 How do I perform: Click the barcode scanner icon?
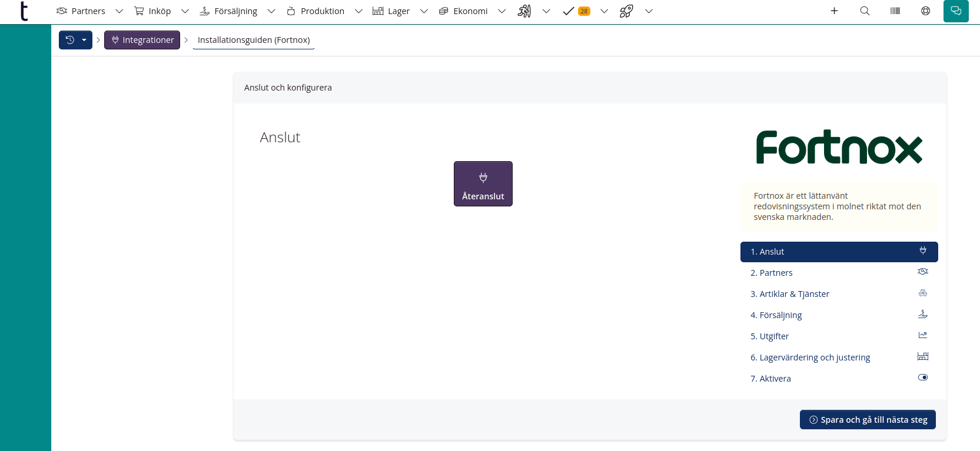tap(895, 11)
